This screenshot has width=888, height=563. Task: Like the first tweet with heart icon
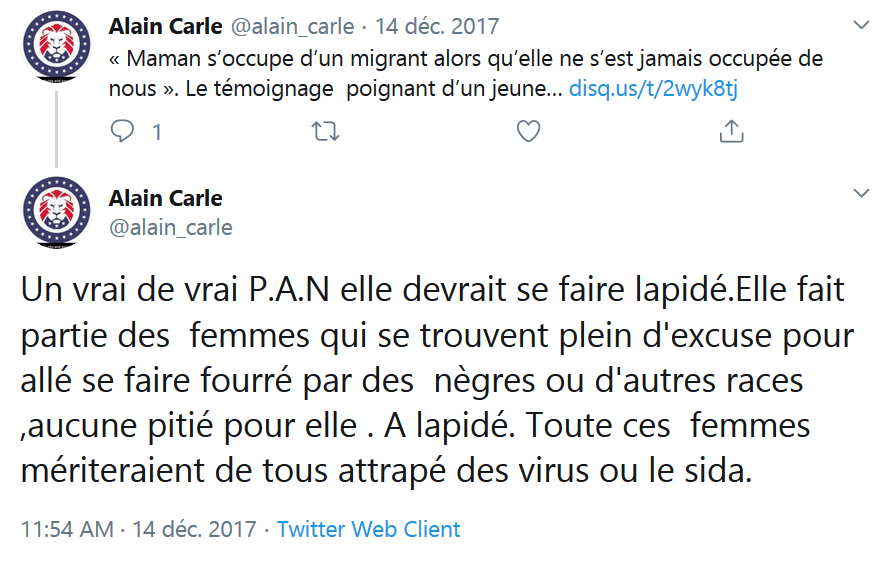coord(528,131)
